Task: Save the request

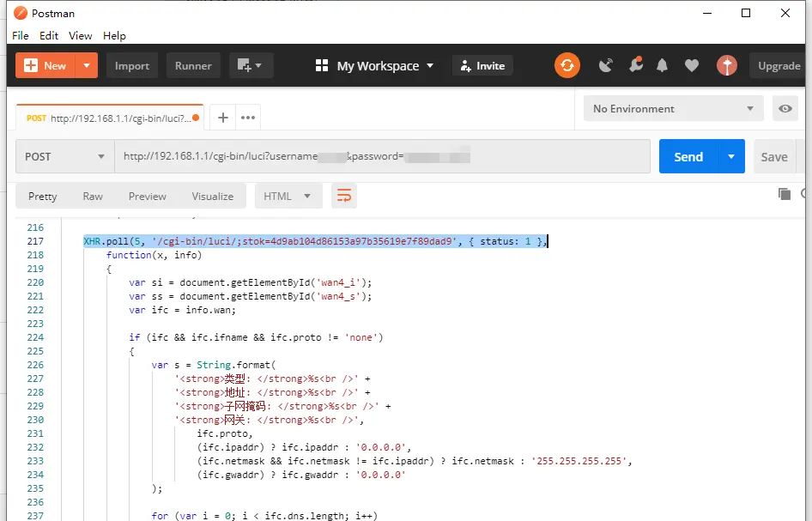Action: [774, 157]
